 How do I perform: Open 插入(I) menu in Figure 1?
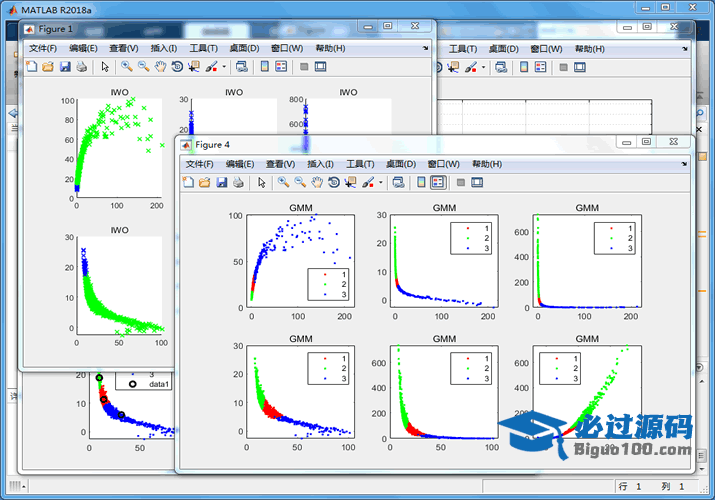pos(164,48)
